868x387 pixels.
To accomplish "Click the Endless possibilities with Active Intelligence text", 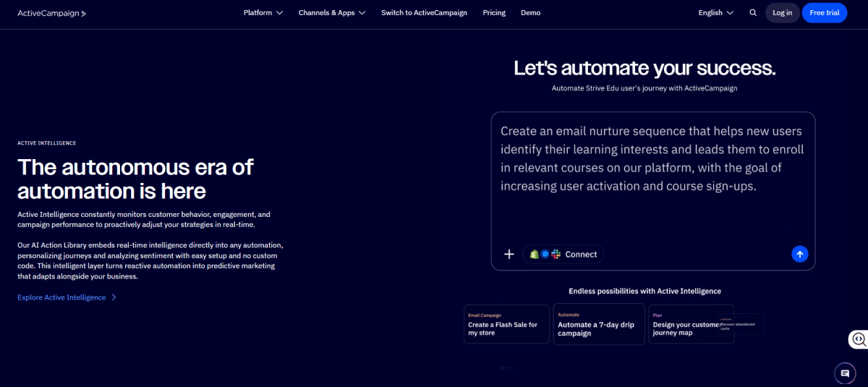I will [x=644, y=291].
